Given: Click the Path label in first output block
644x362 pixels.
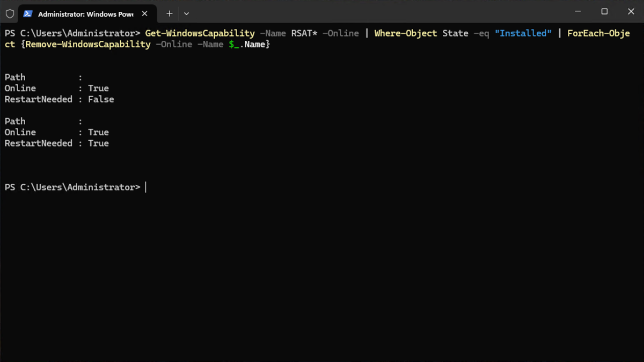Looking at the screenshot, I should [15, 77].
